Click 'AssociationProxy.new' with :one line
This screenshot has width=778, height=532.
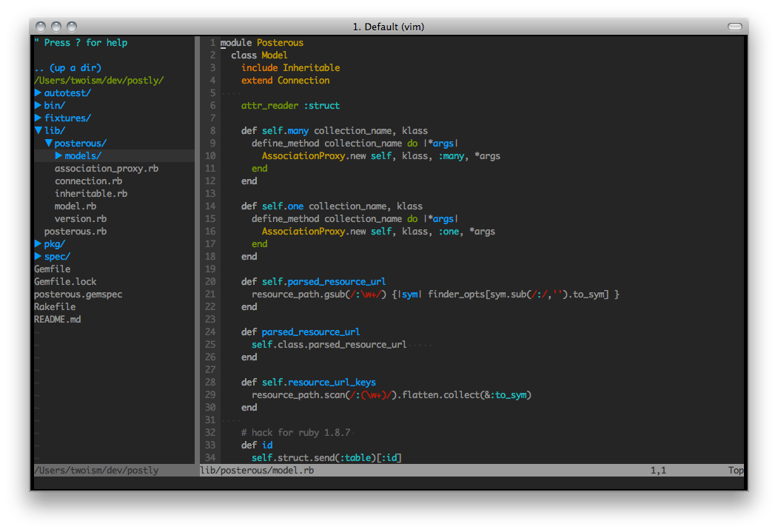[378, 232]
